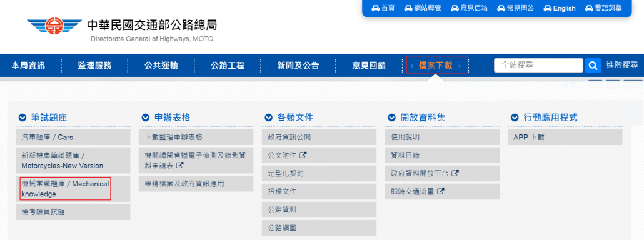The height and width of the screenshot is (240, 644).
Task: Open 政府資料開放平台
Action: [x=442, y=173]
